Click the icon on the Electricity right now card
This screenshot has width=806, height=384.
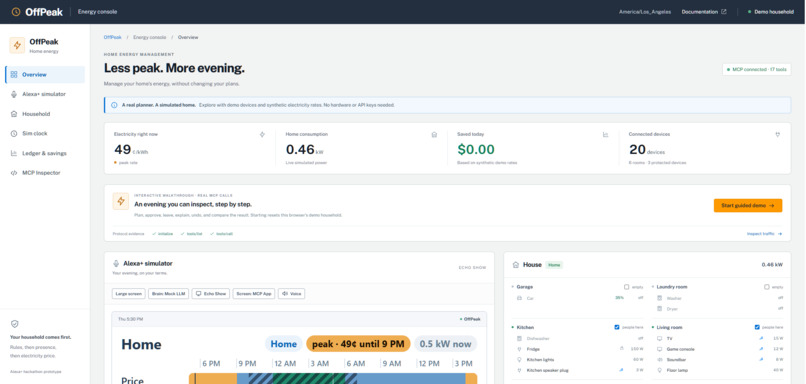[262, 135]
